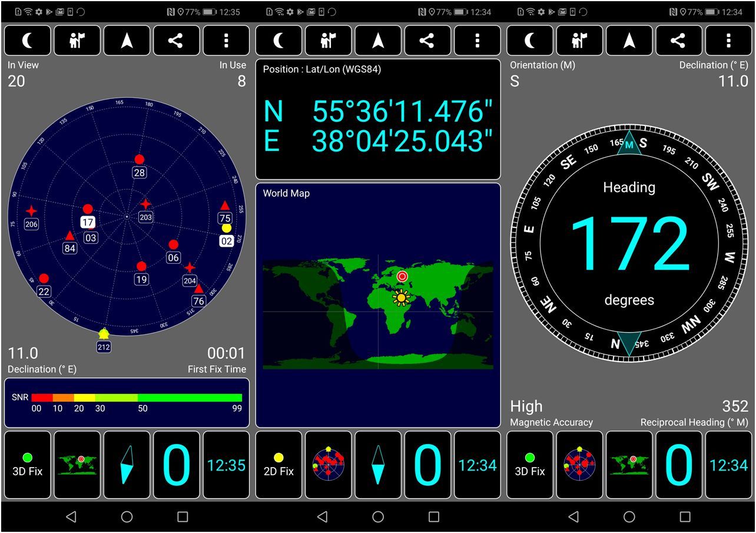The width and height of the screenshot is (756, 533).
Task: Tap red location marker on World Map
Action: pyautogui.click(x=402, y=276)
